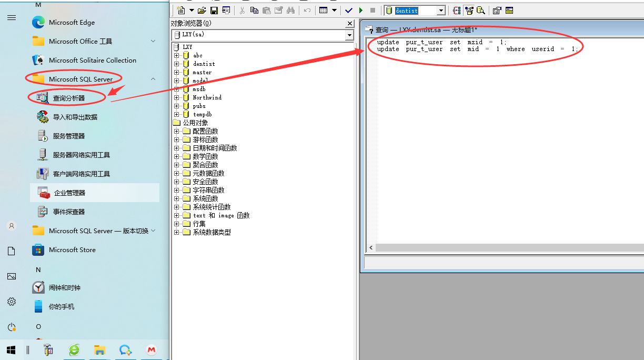Click the Display Estimated Execution Plan icon
The height and width of the screenshot is (360, 644).
coord(456,11)
